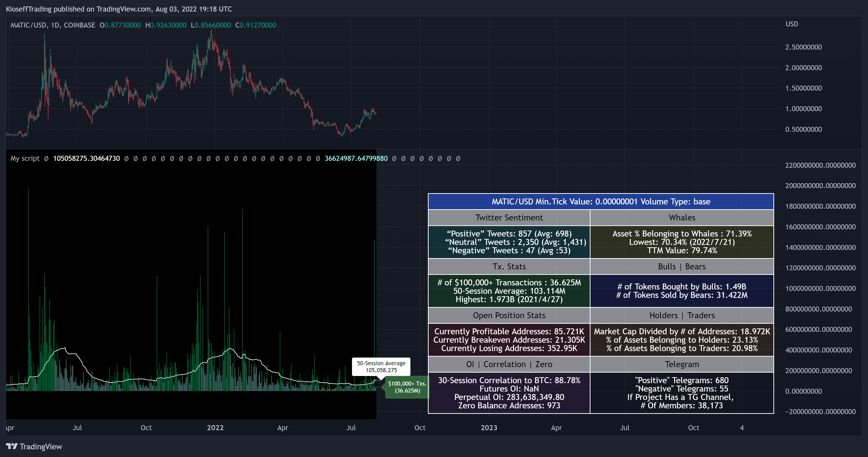Screen dimensions: 868x457
Task: Click '# of $100,000+ Transactions : 36.625M'
Action: (509, 283)
